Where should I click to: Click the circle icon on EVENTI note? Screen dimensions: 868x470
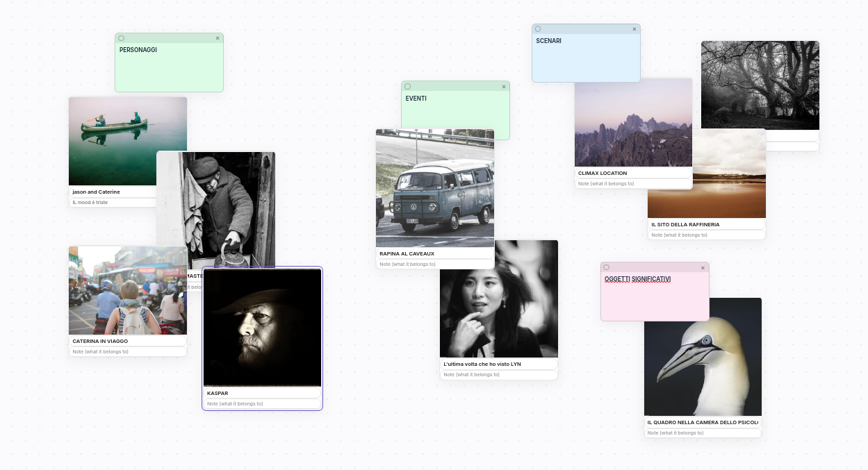click(x=408, y=87)
